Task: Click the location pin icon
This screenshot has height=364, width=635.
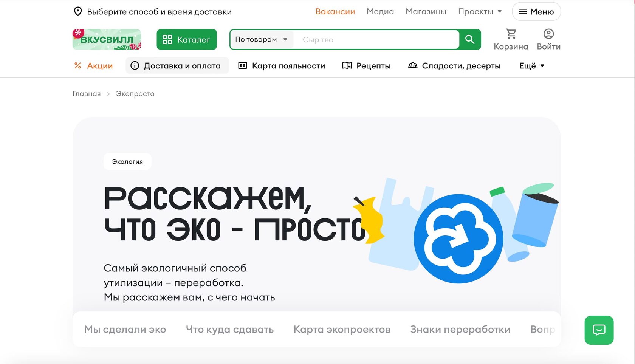Action: tap(78, 11)
